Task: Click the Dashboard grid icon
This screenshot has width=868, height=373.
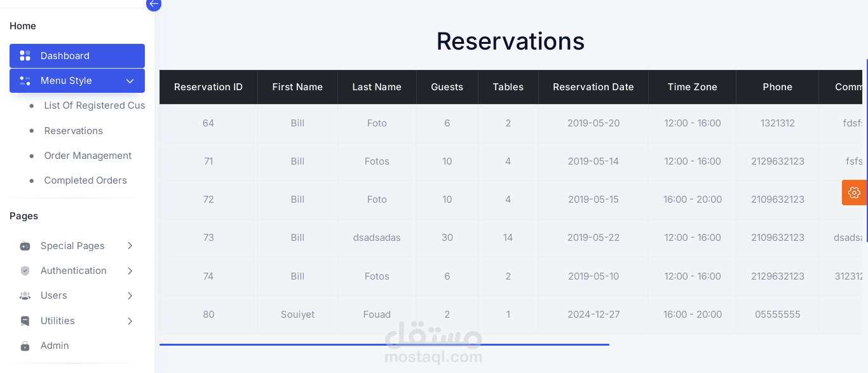Action: tap(25, 56)
